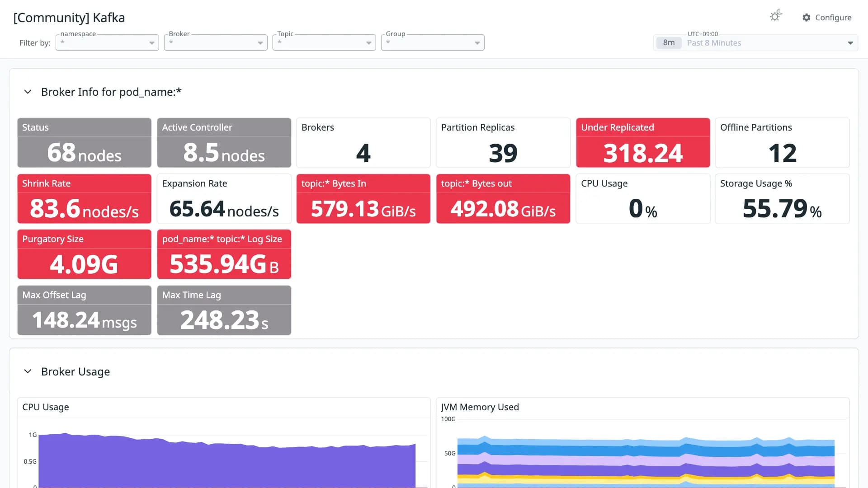
Task: Click the Purgatory Size 4.09G panel
Action: (x=84, y=254)
